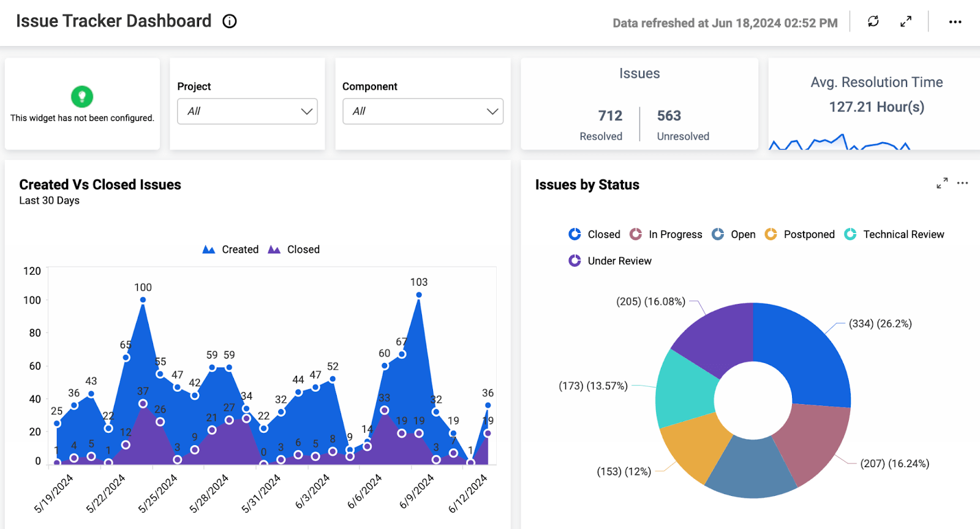Open the Component dropdown
Screen dimensions: 980x529
[x=423, y=111]
